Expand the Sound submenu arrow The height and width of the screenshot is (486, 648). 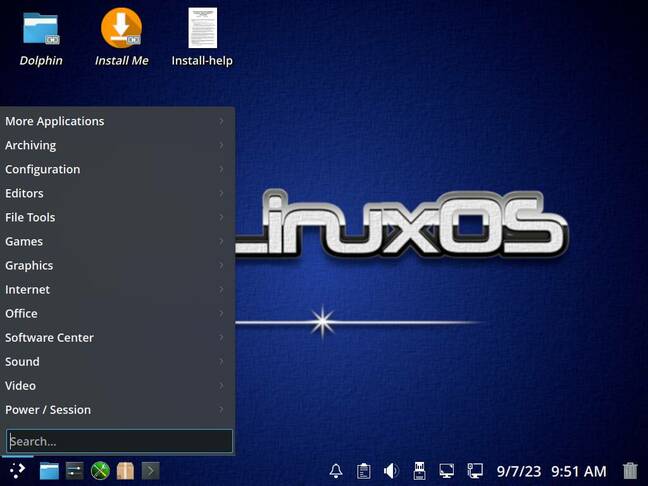[x=222, y=362]
